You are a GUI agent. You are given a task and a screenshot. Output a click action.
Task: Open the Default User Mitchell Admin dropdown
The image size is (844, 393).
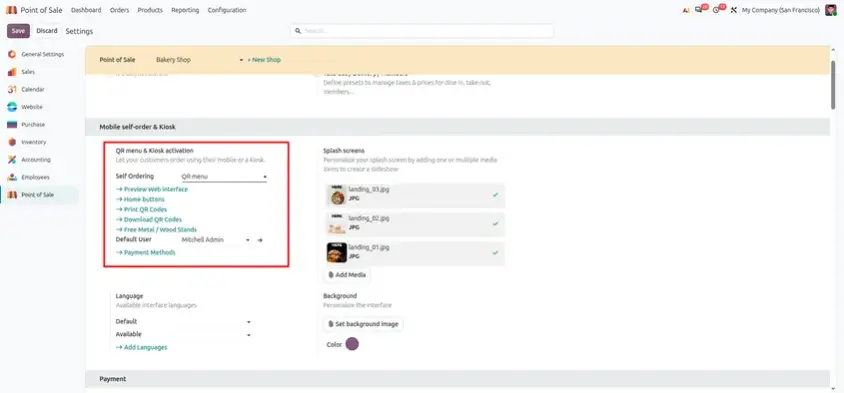pos(215,240)
